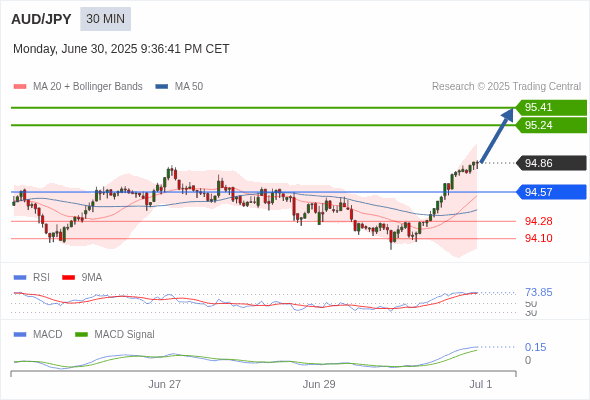Click the 30 MIN timeframe badge
This screenshot has width=590, height=400.
105,19
